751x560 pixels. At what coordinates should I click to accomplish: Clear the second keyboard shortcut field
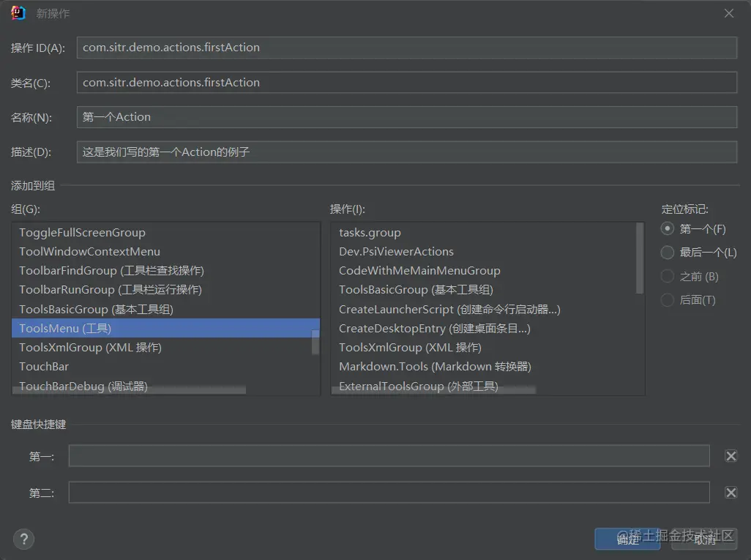(x=731, y=493)
